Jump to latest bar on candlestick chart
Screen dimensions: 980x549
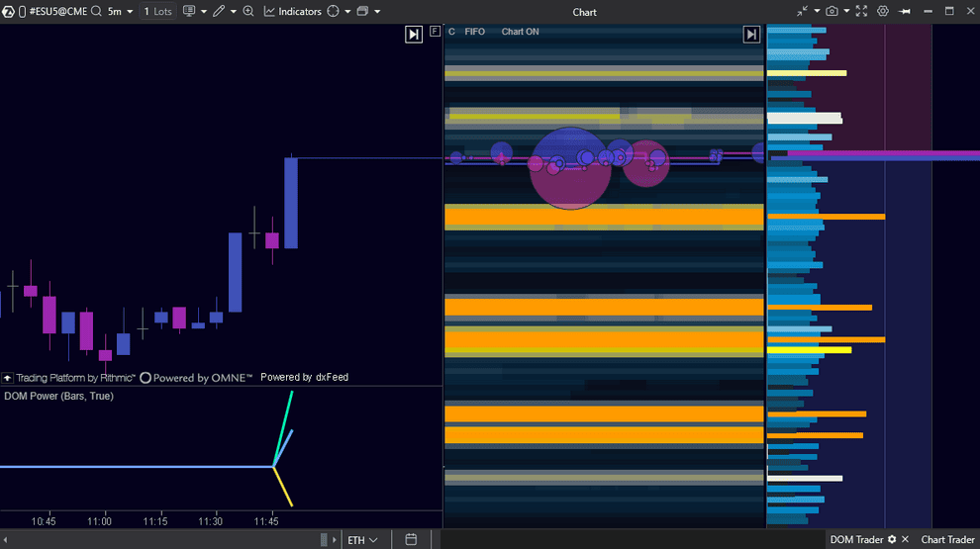413,35
